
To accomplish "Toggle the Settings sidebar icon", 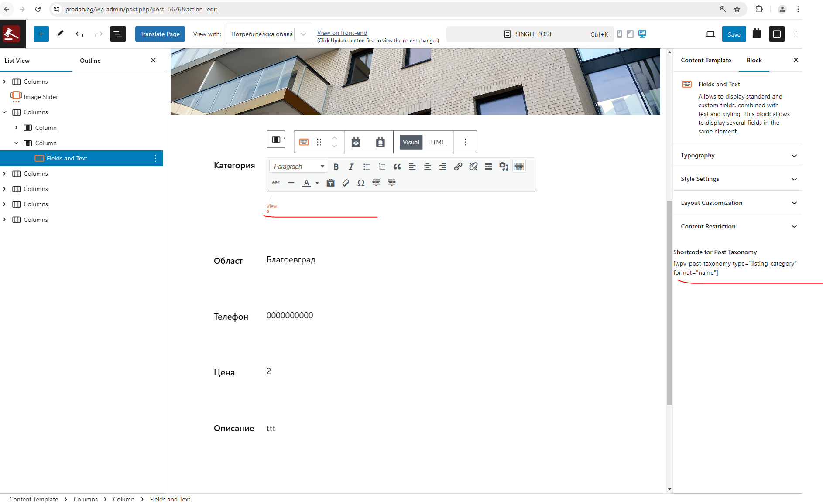I will pyautogui.click(x=777, y=34).
